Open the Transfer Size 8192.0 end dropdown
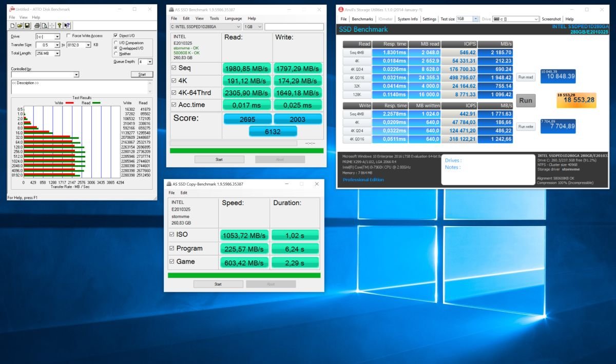 click(88, 45)
